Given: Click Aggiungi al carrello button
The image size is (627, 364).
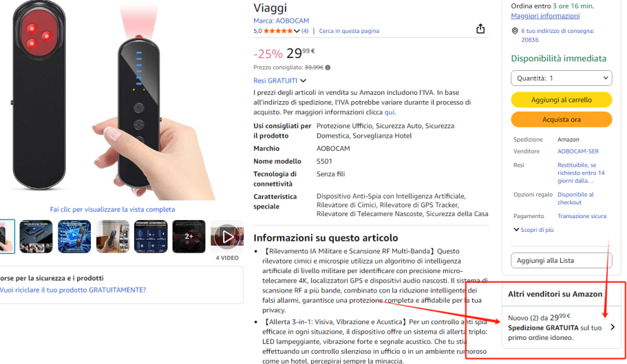Looking at the screenshot, I should [562, 100].
